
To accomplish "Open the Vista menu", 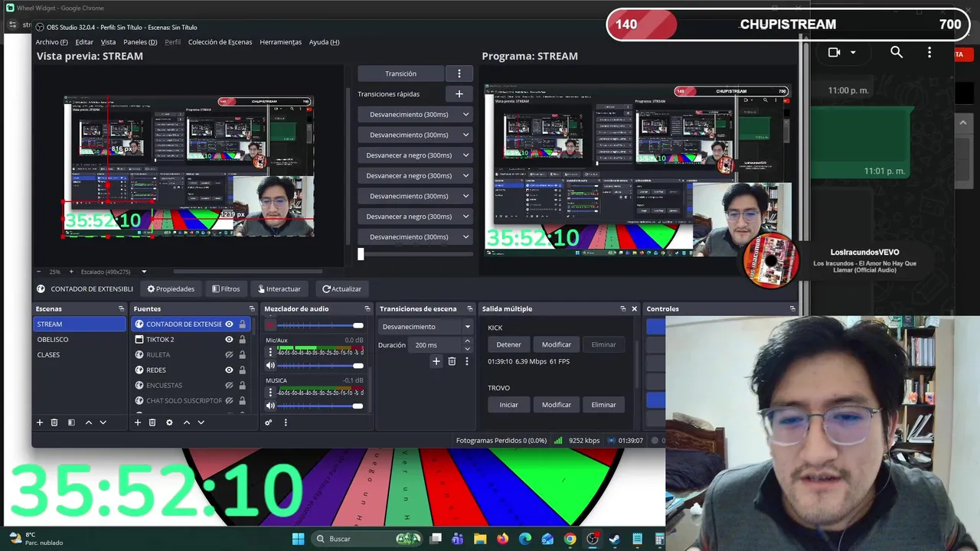I will (x=108, y=42).
